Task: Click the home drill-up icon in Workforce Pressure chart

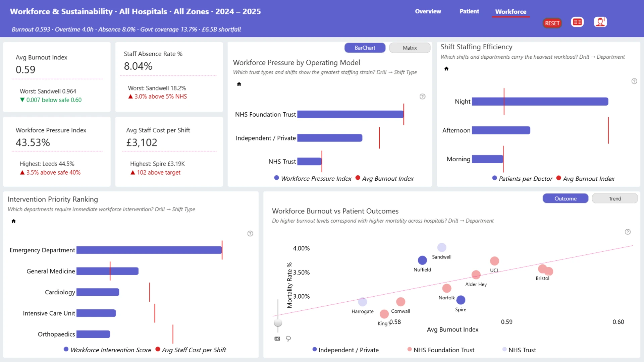Action: click(x=239, y=84)
